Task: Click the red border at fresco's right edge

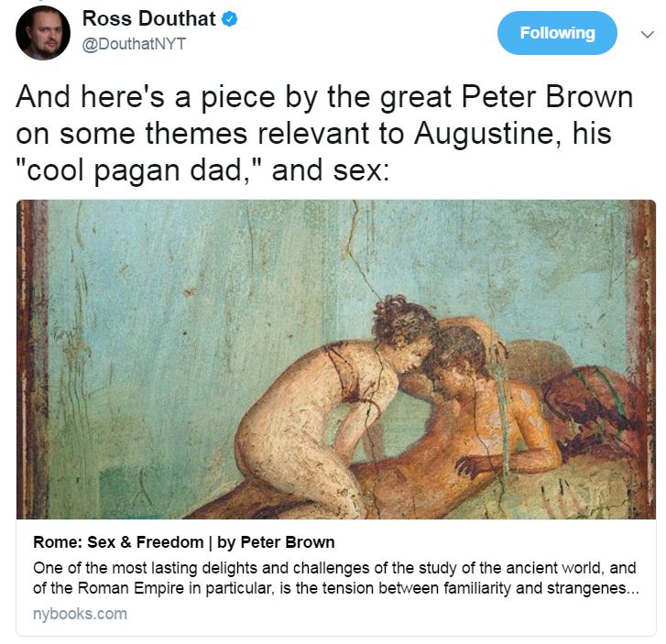Action: click(641, 359)
